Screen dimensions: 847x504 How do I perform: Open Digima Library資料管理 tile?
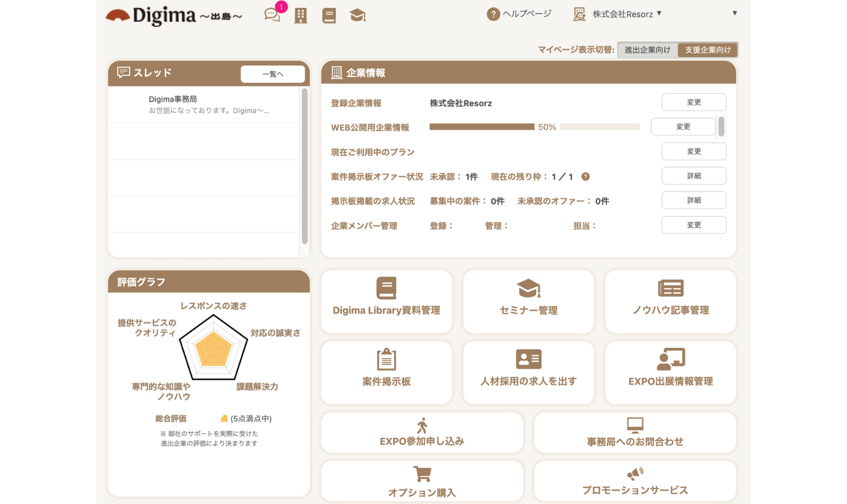(387, 301)
